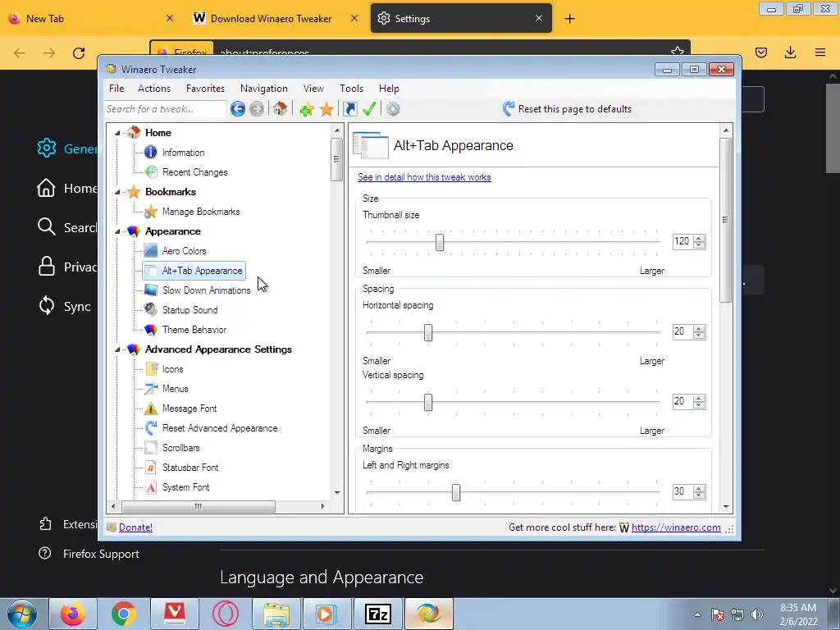This screenshot has height=630, width=840.
Task: Open the Tools menu
Action: coord(351,89)
